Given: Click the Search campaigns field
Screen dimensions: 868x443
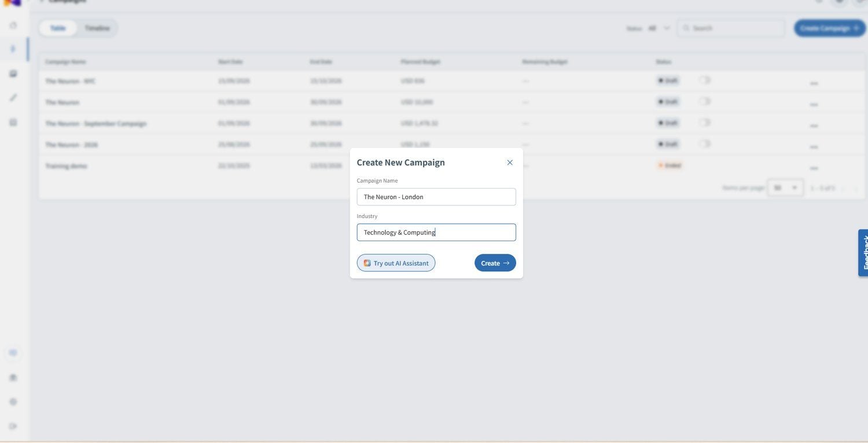Looking at the screenshot, I should (x=731, y=28).
